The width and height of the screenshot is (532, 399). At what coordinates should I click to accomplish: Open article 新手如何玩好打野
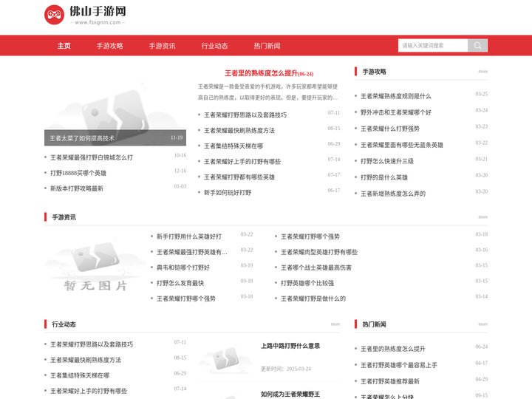pos(228,193)
